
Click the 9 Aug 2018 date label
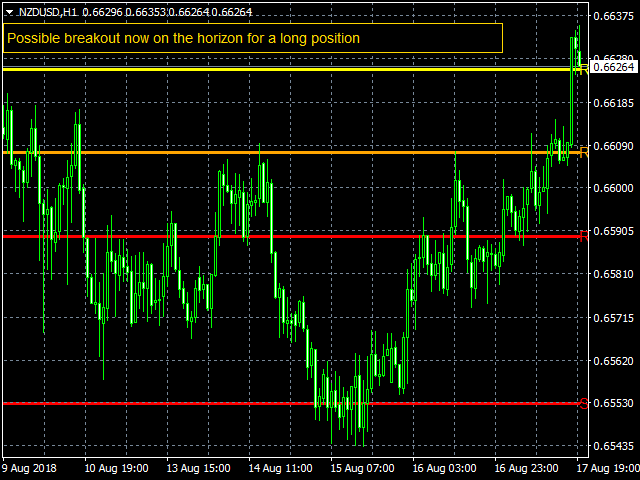29,468
